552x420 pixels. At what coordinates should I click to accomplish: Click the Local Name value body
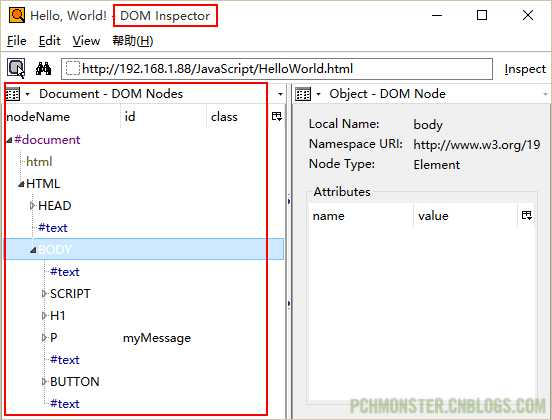(428, 125)
